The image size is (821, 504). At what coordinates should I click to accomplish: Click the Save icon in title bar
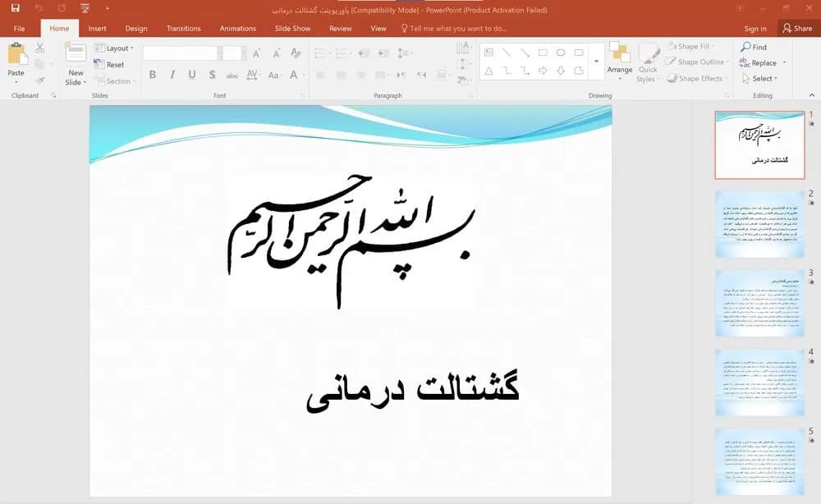tap(15, 8)
